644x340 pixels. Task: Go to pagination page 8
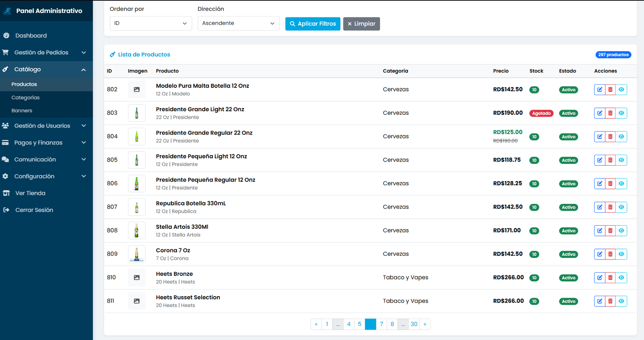click(392, 324)
